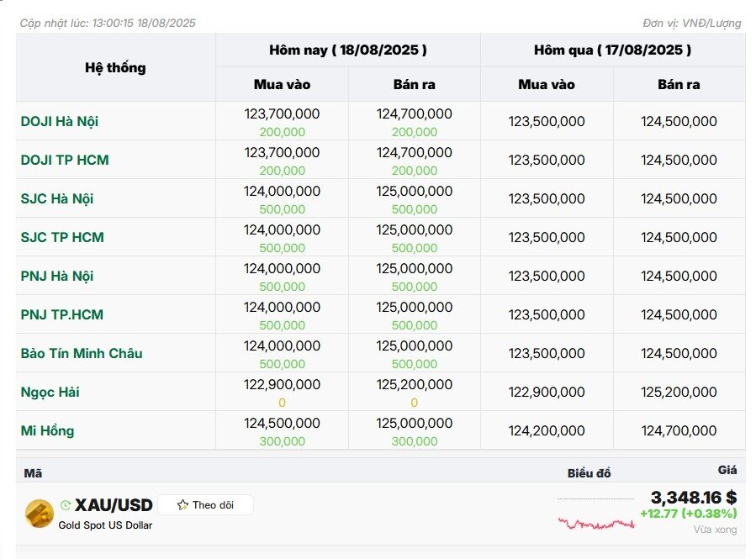756x559 pixels.
Task: Click the Hôm qua (17/08/2025) column header
Action: pos(612,50)
